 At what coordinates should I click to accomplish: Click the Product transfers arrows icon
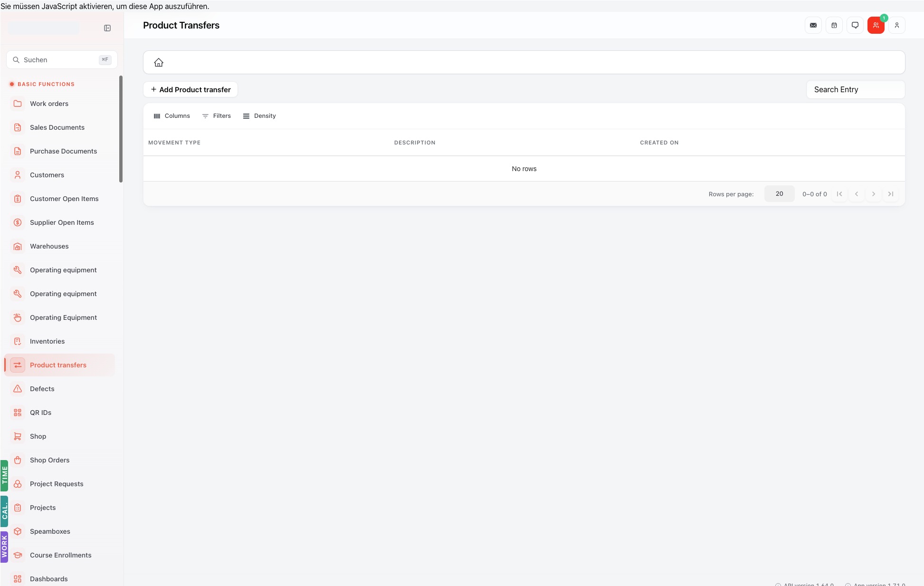18,365
